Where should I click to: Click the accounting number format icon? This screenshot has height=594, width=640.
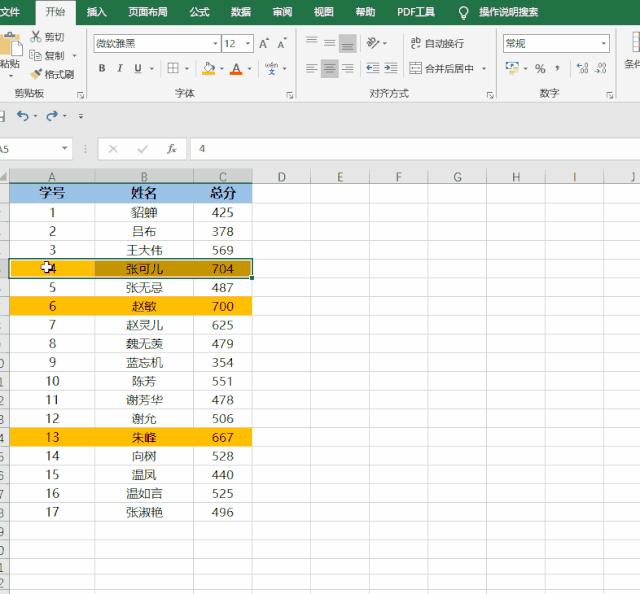[512, 68]
